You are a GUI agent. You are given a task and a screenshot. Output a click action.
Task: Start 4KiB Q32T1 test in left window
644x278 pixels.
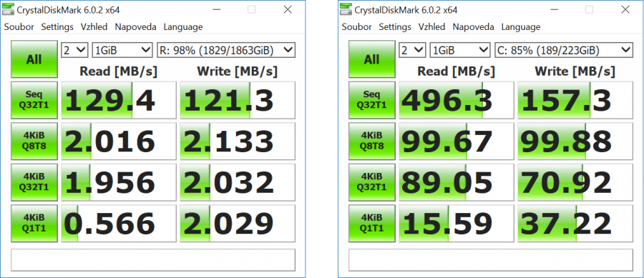coord(34,182)
